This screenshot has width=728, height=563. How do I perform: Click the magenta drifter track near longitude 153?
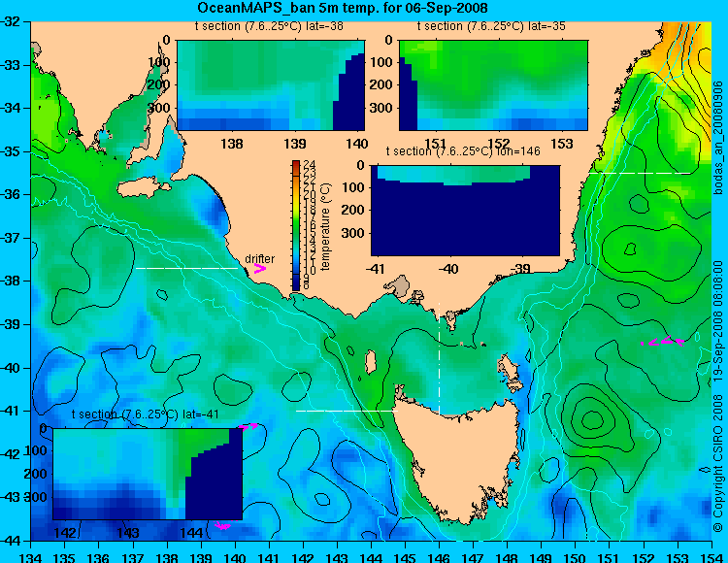pyautogui.click(x=662, y=341)
